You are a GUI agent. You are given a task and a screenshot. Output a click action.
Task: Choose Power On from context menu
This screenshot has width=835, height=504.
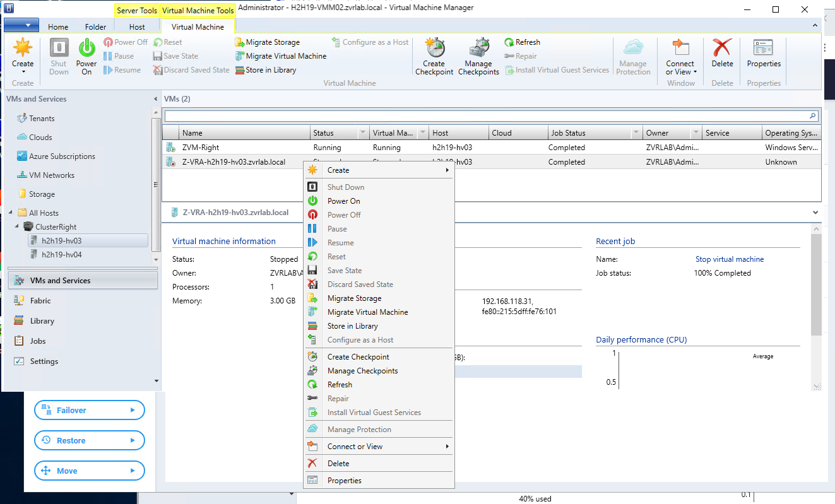379,201
